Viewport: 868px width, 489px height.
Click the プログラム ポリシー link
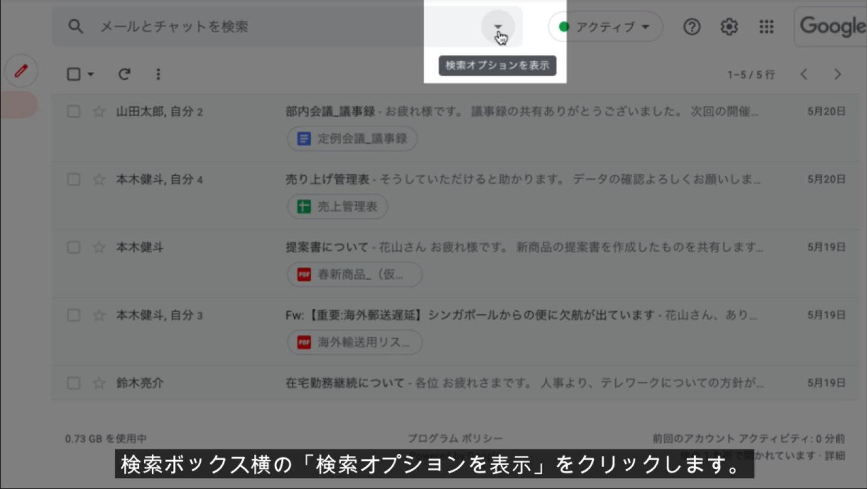455,438
